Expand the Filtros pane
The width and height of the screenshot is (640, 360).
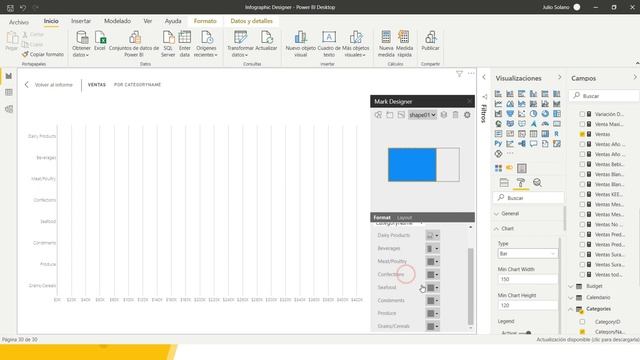484,77
